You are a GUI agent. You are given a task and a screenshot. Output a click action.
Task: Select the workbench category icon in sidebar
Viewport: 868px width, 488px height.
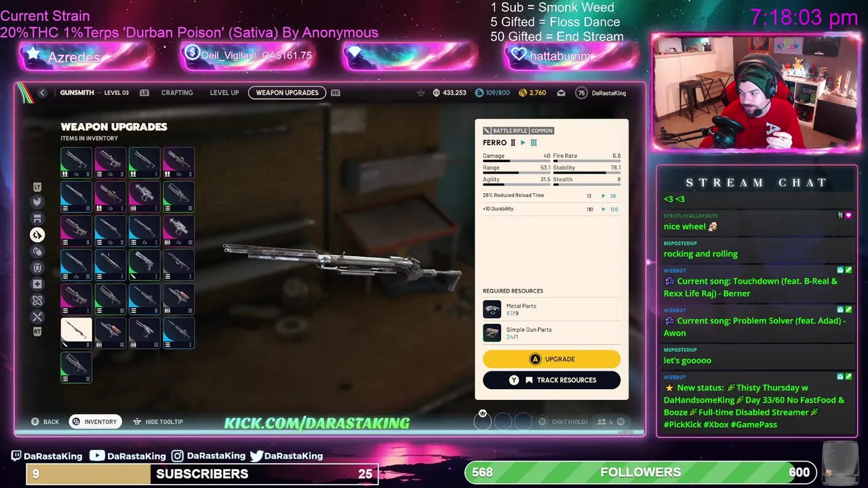point(37,218)
